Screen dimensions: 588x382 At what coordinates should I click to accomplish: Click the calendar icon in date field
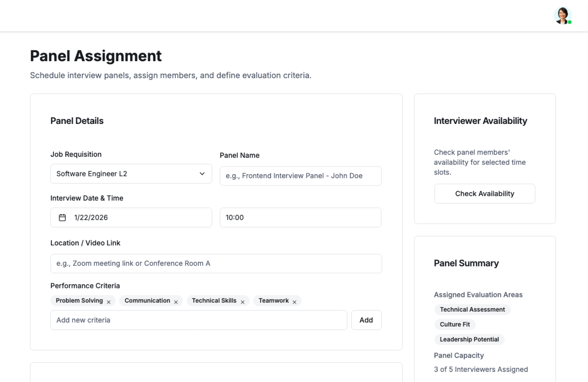[62, 217]
